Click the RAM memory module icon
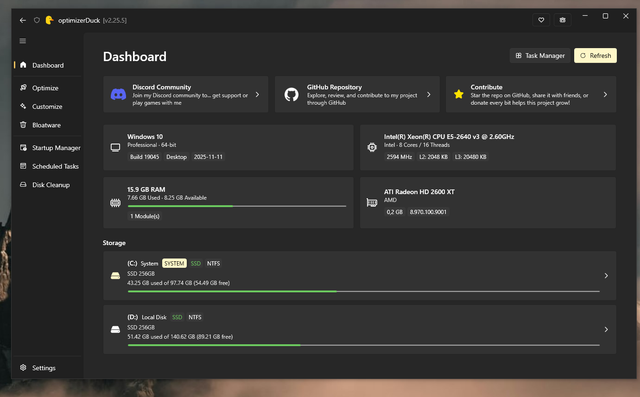This screenshot has width=640, height=397. (116, 203)
